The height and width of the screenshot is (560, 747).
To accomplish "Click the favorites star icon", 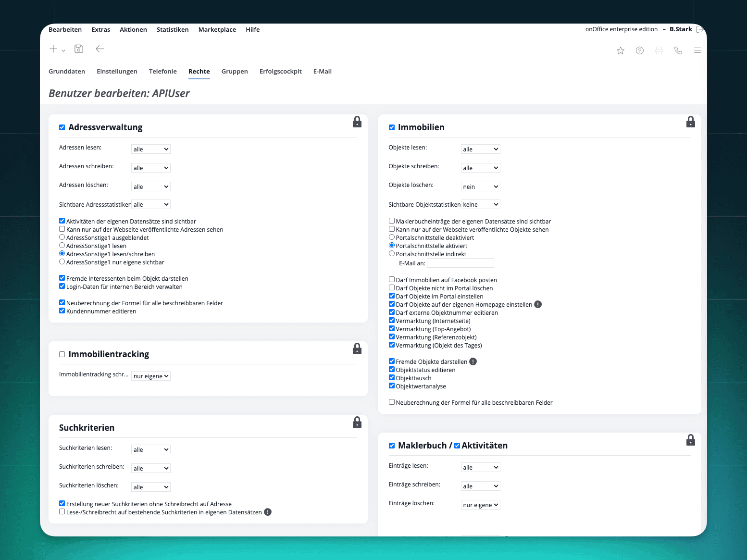I will [621, 50].
